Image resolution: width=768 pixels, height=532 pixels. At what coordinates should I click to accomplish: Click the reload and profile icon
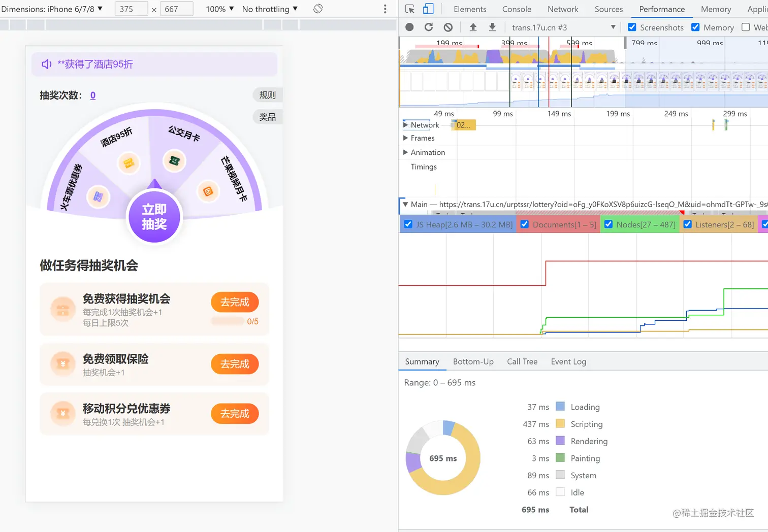429,27
